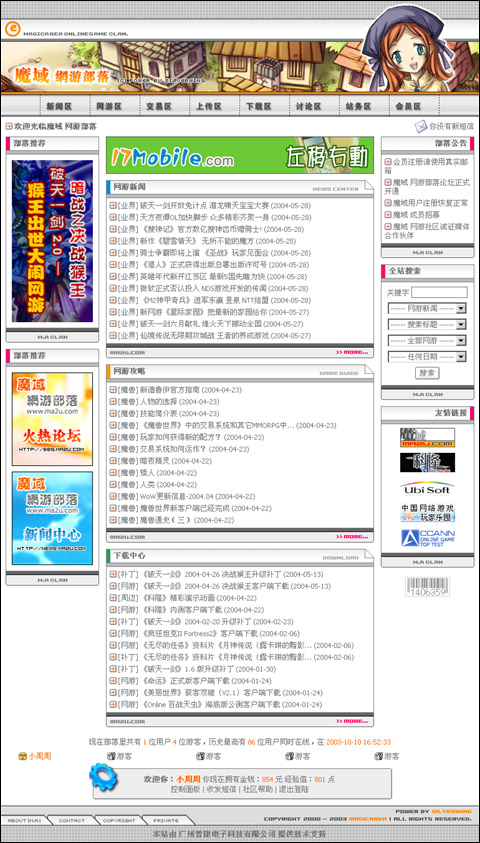Open more 下载中心 download items
The height and width of the screenshot is (843, 480).
click(353, 721)
